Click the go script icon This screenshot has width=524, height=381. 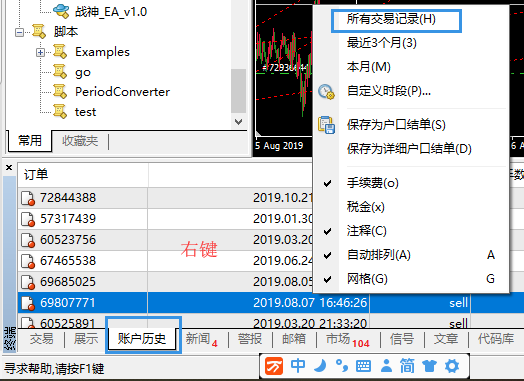click(x=60, y=72)
